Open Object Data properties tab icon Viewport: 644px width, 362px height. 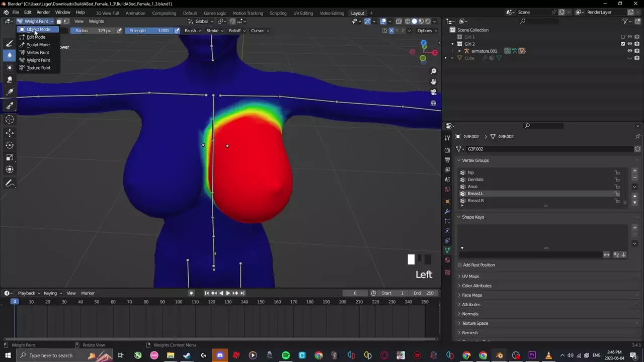[x=447, y=250]
